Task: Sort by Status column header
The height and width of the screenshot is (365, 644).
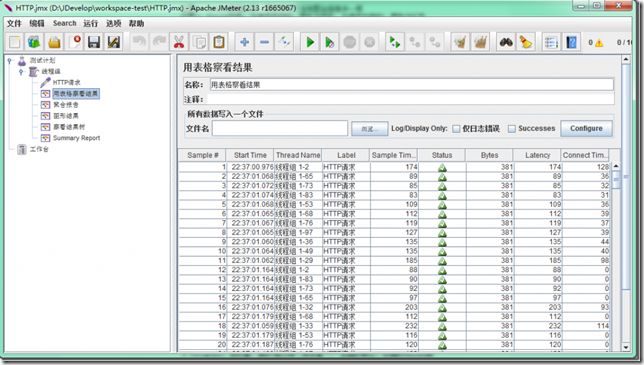Action: click(x=442, y=155)
